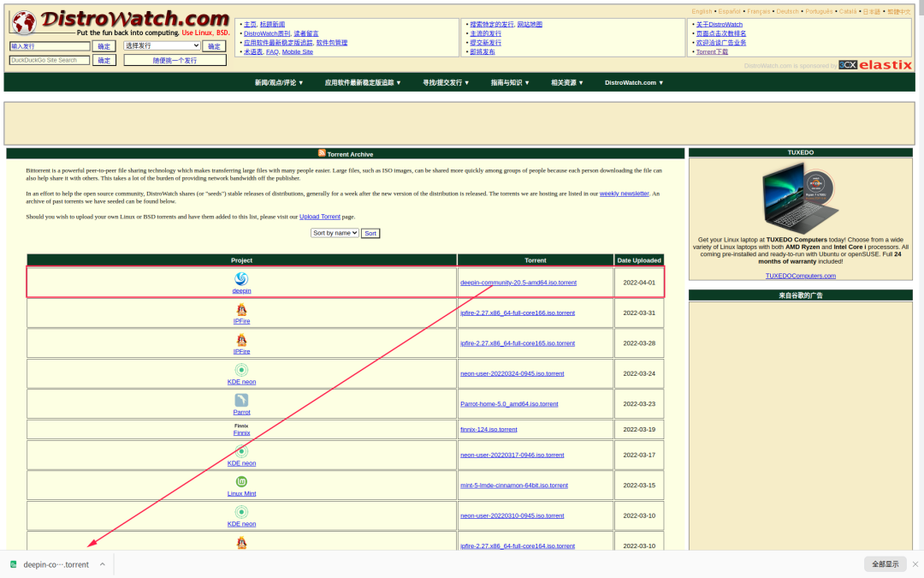The width and height of the screenshot is (924, 578).
Task: Open the neon-user-20220317-0946.iso.torrent link
Action: (512, 455)
